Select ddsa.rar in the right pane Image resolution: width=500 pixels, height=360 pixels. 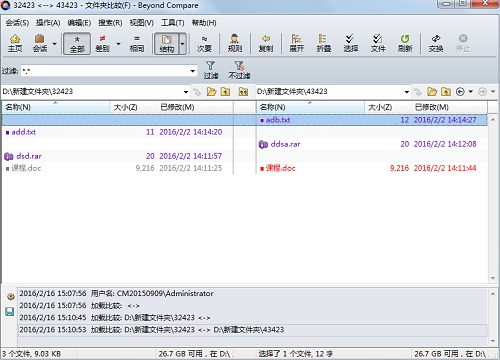coord(285,144)
